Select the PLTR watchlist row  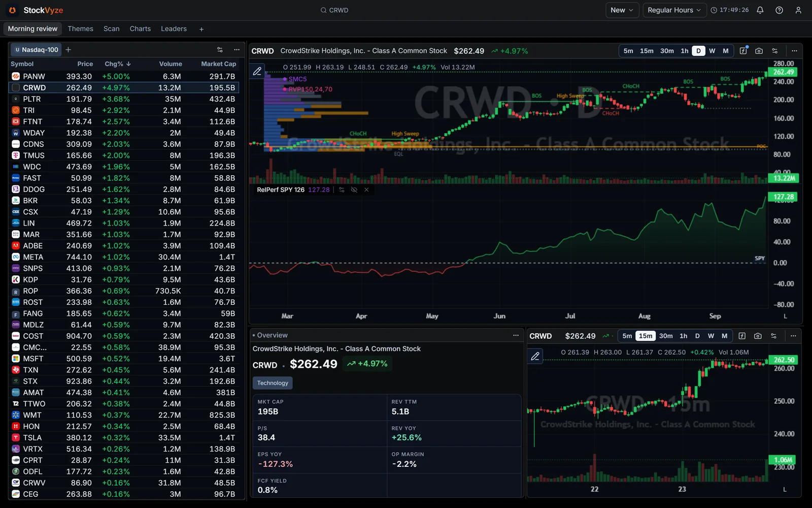[x=124, y=99]
